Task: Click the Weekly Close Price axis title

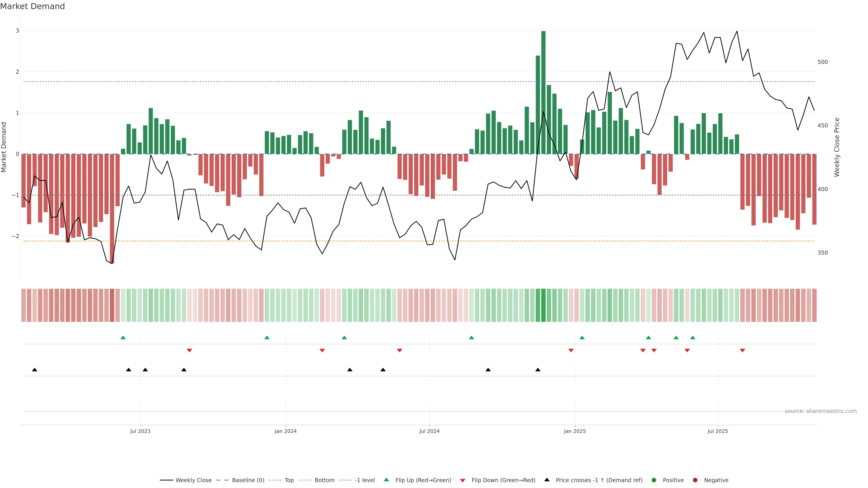Action: click(837, 147)
